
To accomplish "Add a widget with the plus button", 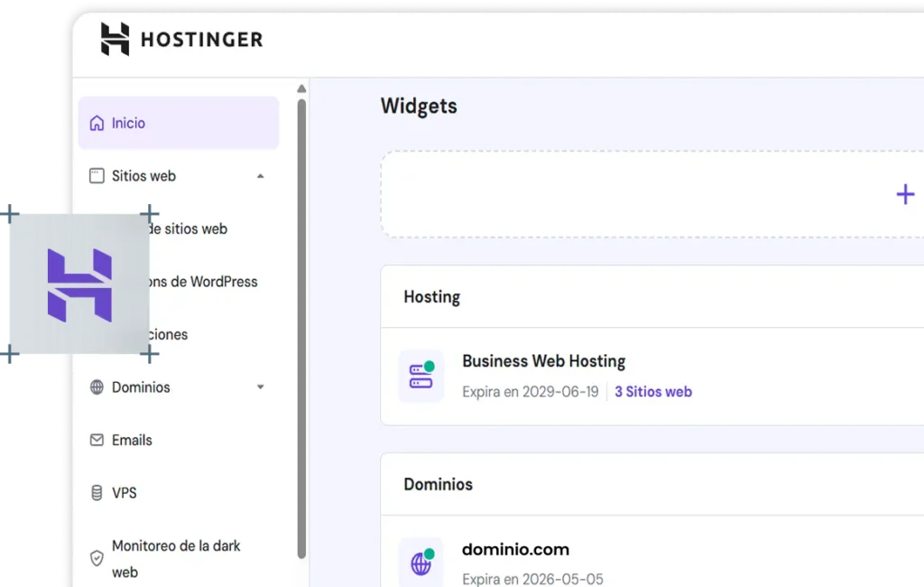I will (x=904, y=194).
